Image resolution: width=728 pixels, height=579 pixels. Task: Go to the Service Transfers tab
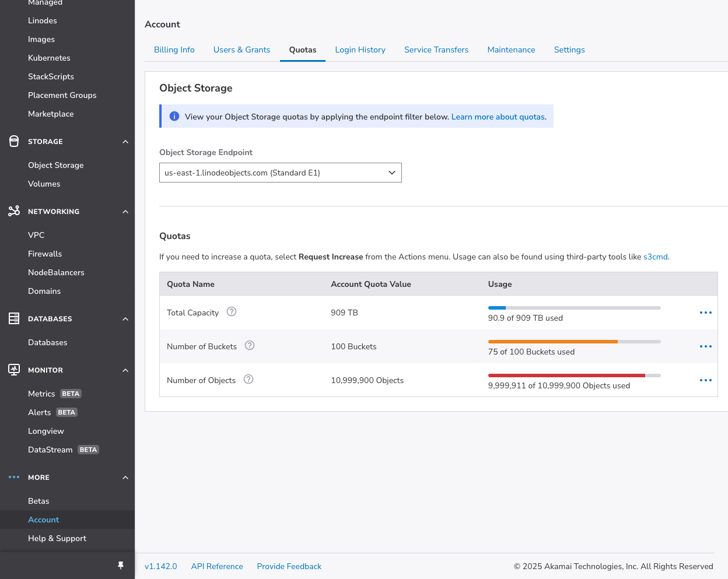(x=436, y=50)
